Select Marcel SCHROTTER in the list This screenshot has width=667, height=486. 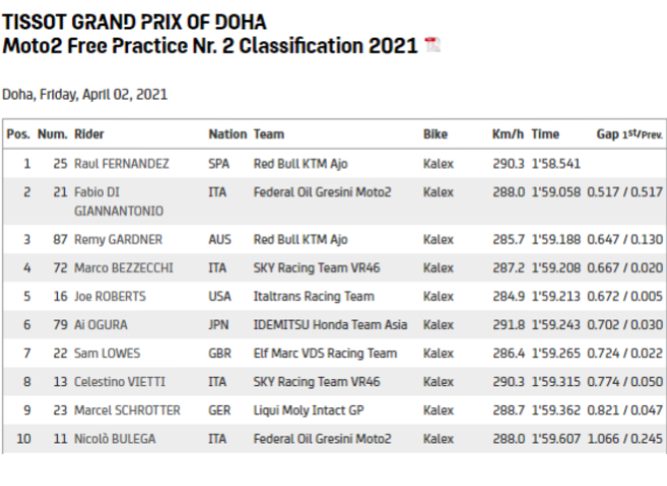coord(125,410)
